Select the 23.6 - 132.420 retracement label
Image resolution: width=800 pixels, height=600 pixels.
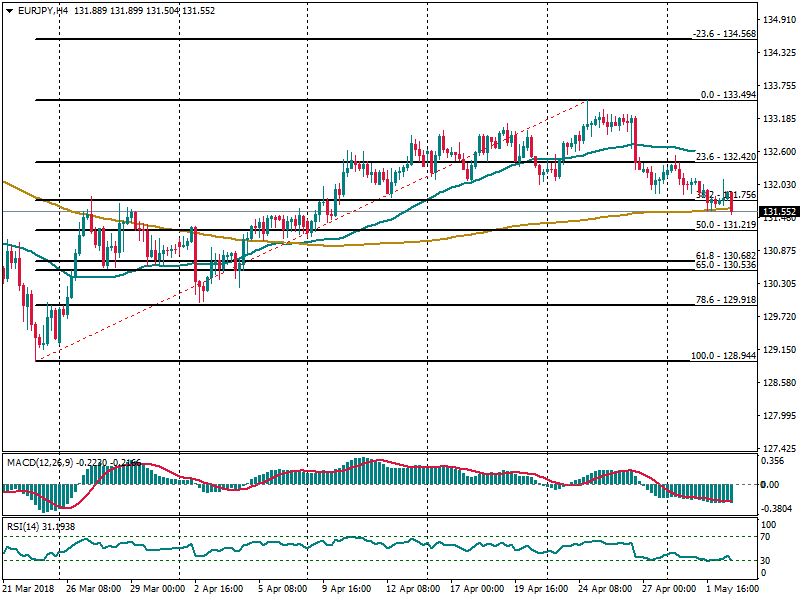tap(725, 157)
